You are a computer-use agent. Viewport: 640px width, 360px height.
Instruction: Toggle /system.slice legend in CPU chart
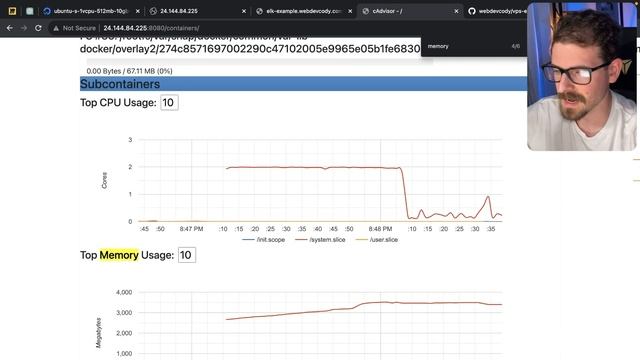point(320,240)
